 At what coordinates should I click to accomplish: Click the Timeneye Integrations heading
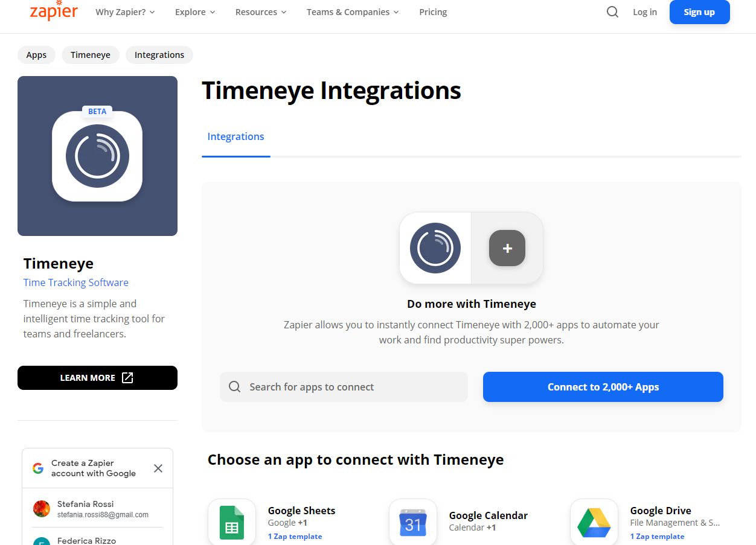[332, 91]
